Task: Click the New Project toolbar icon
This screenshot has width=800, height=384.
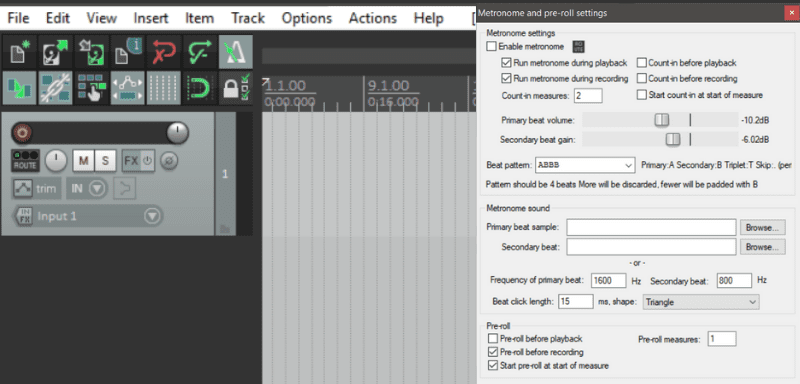Action: coord(19,52)
